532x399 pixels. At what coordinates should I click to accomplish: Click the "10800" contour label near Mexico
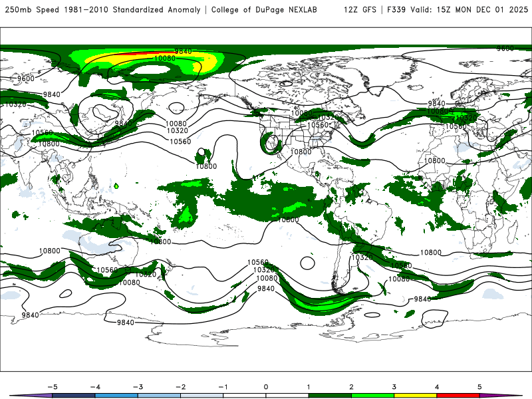point(301,152)
